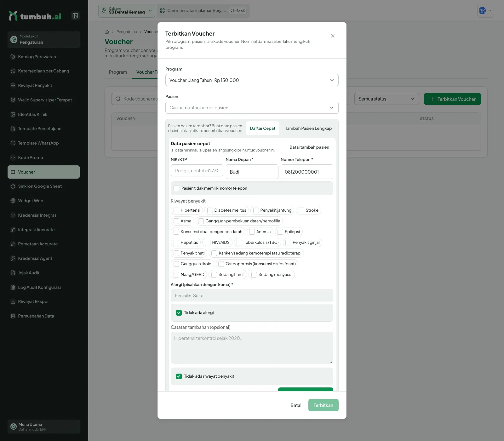This screenshot has height=441, width=504.
Task: Open the Pasien search dropdown
Action: point(252,108)
